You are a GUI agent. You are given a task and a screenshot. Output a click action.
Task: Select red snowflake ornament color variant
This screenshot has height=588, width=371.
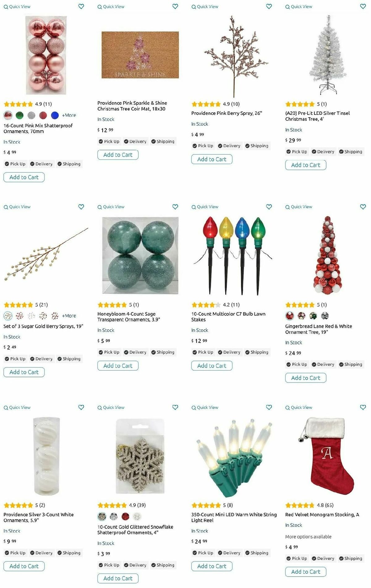pos(125,516)
